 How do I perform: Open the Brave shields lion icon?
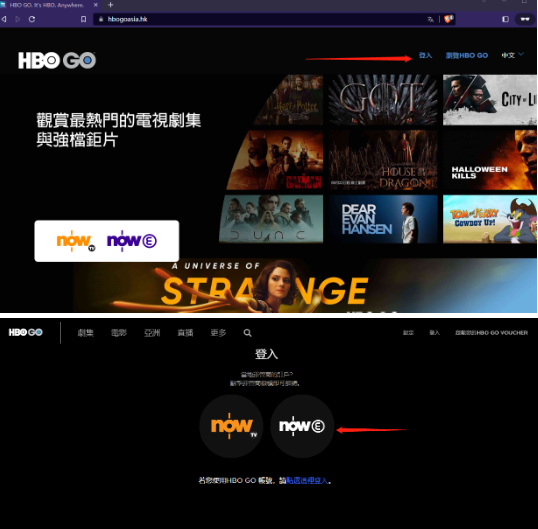pos(448,19)
